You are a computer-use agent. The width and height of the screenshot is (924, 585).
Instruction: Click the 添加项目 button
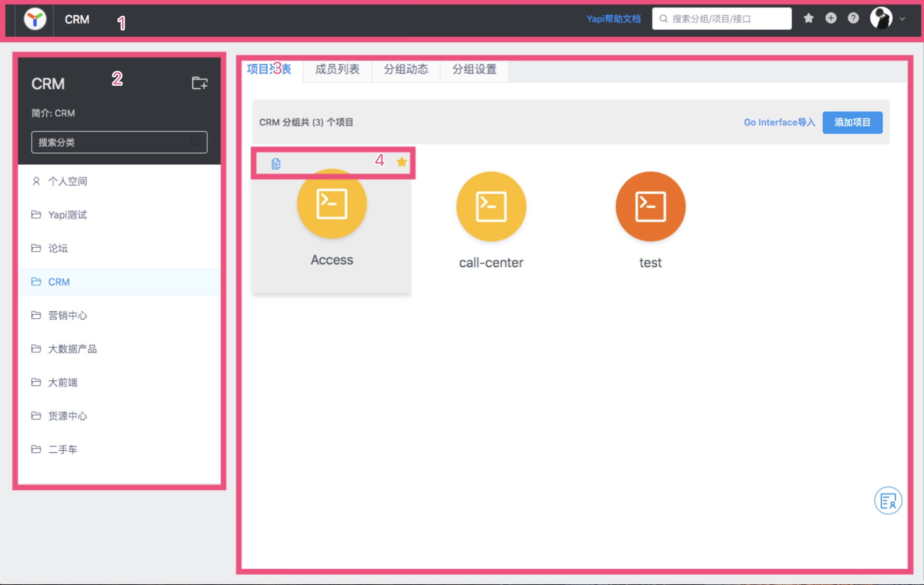[852, 122]
